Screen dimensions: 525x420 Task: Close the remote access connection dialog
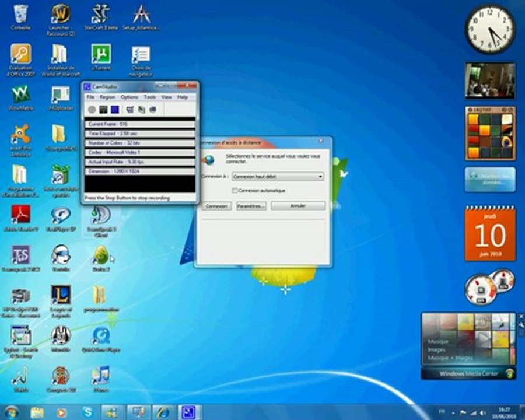(321, 141)
